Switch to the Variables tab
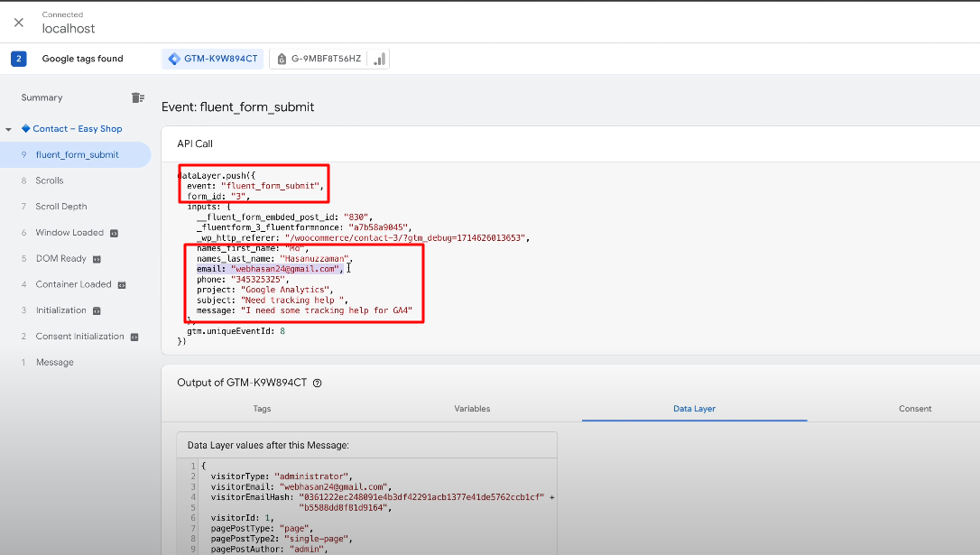Screen dimensions: 980x555 [472, 408]
